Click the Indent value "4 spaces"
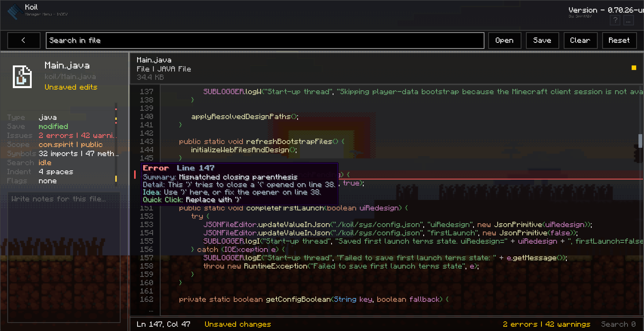This screenshot has height=331, width=644. (x=56, y=172)
